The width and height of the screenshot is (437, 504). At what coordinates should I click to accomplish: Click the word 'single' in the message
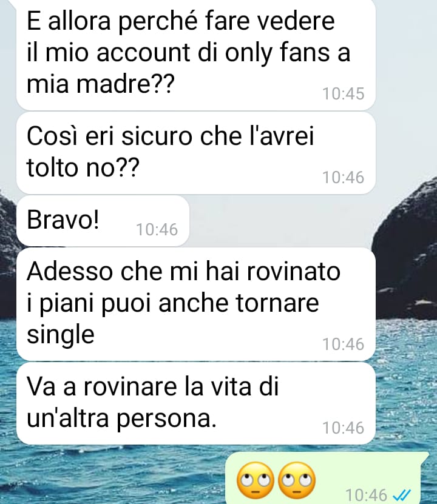61,335
